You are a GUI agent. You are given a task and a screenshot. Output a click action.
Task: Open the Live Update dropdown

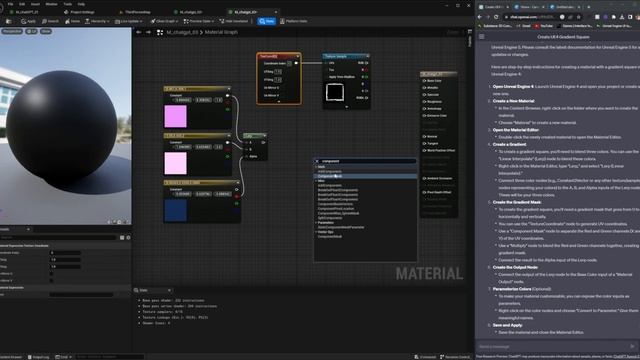pyautogui.click(x=129, y=21)
